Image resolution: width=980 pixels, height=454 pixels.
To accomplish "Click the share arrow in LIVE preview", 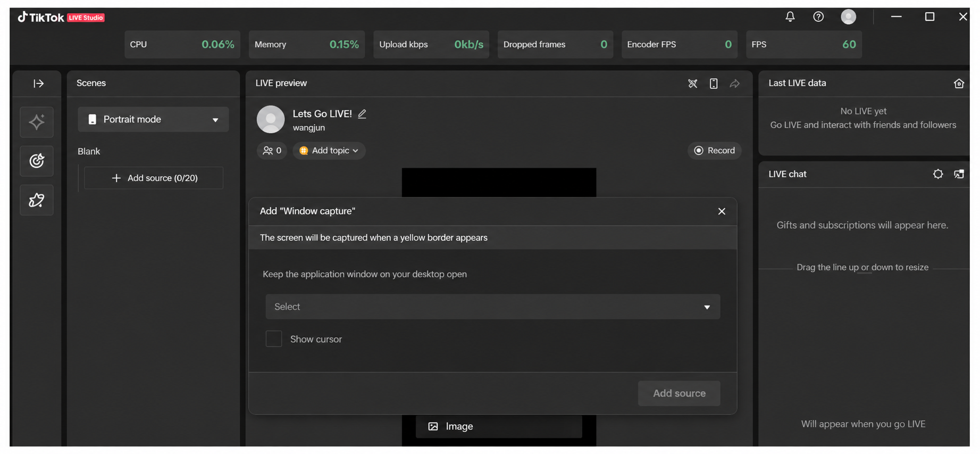I will (734, 84).
